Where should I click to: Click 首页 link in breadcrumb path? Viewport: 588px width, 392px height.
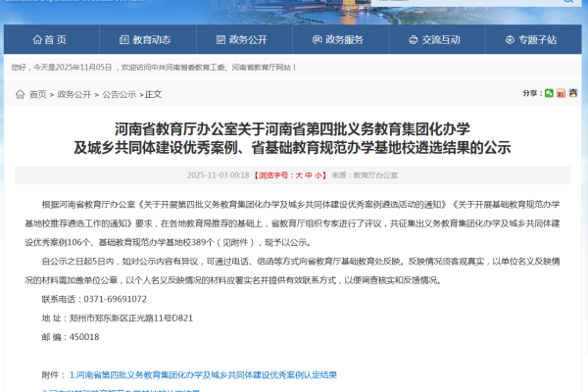pos(37,94)
